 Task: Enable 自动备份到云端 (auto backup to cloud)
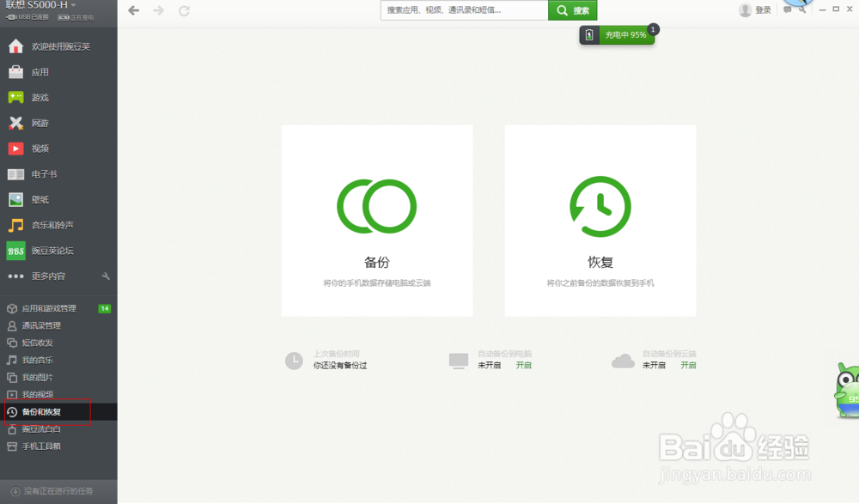click(x=687, y=365)
